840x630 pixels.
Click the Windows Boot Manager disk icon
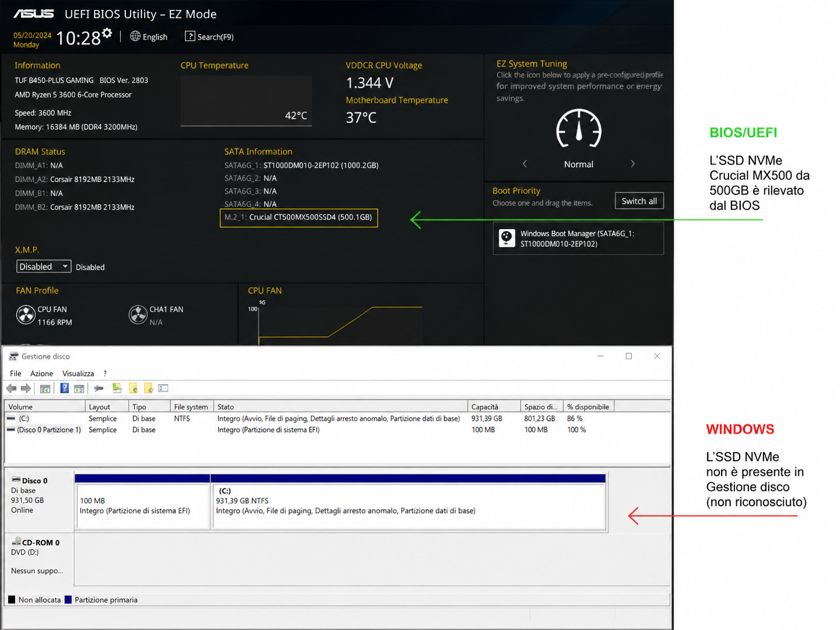click(507, 238)
